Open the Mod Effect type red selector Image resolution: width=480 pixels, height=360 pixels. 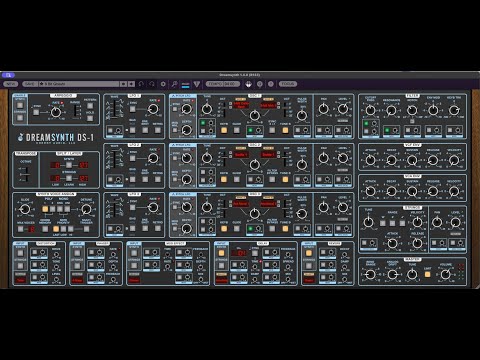tap(134, 280)
